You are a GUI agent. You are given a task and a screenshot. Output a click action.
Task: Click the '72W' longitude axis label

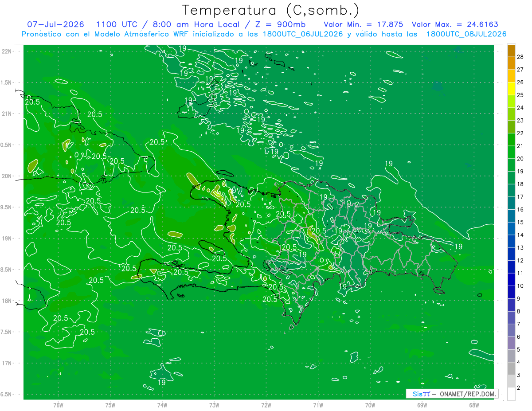tap(266, 405)
